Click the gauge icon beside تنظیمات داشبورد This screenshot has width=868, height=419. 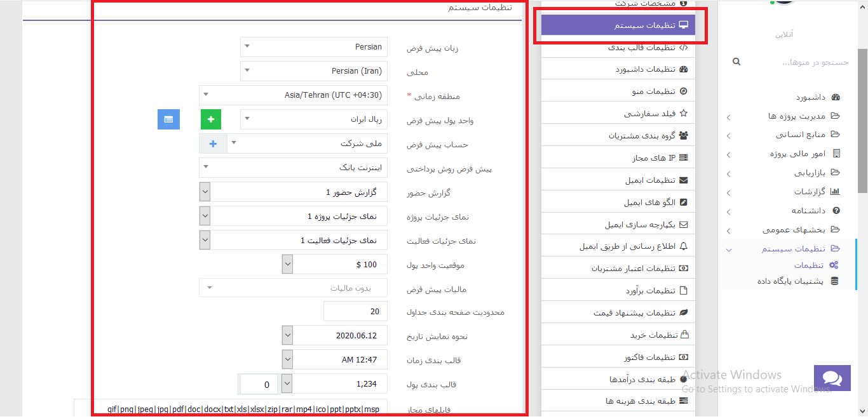[684, 69]
